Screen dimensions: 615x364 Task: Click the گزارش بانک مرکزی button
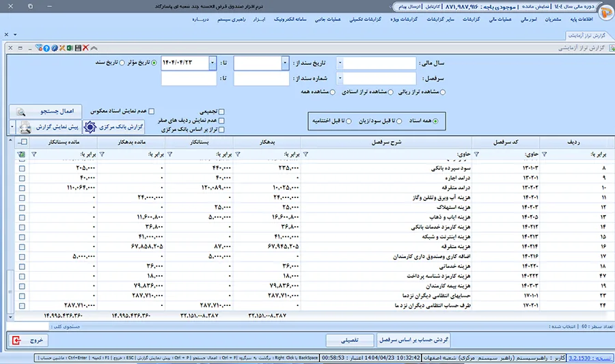pyautogui.click(x=113, y=127)
